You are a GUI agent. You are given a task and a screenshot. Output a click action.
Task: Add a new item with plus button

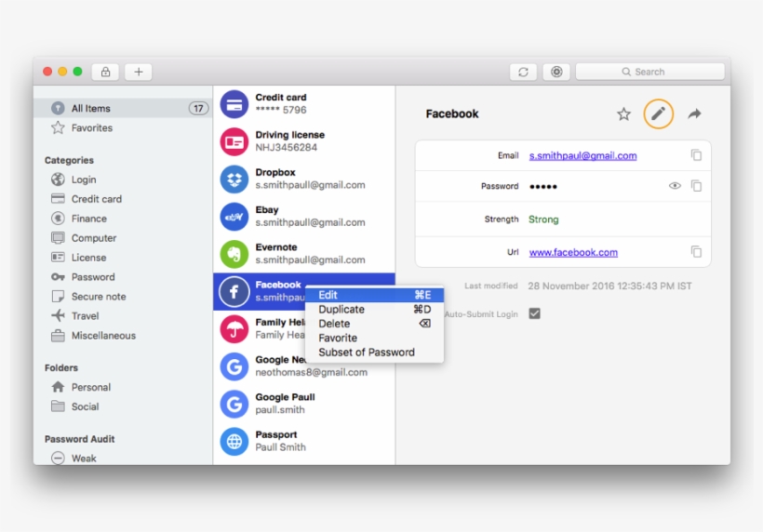pos(139,72)
